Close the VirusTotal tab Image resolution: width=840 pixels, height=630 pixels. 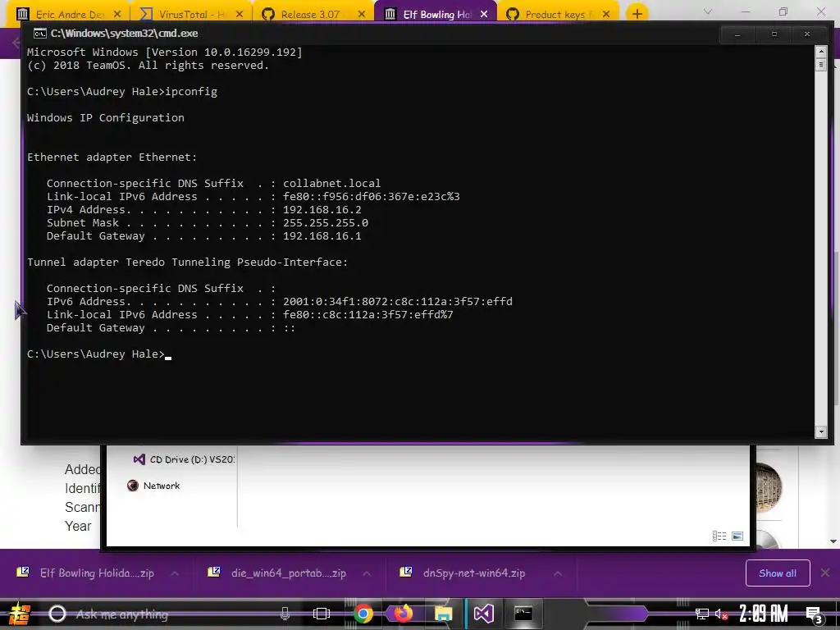[240, 14]
